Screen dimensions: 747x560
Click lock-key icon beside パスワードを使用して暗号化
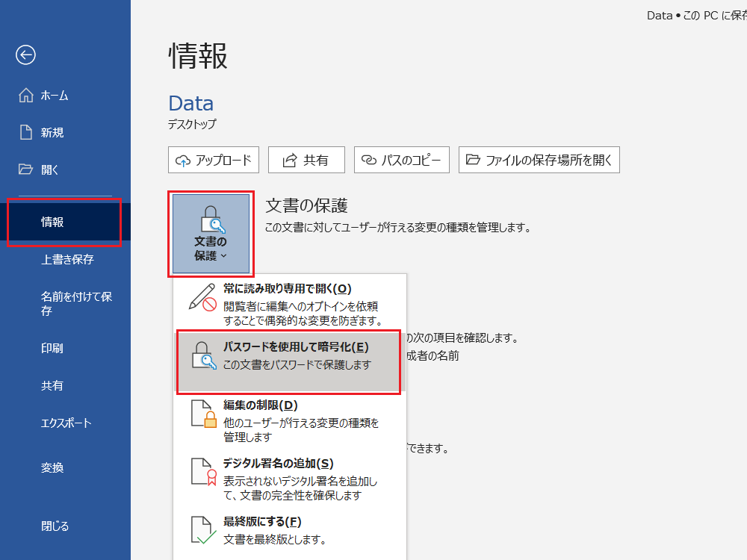click(x=204, y=355)
